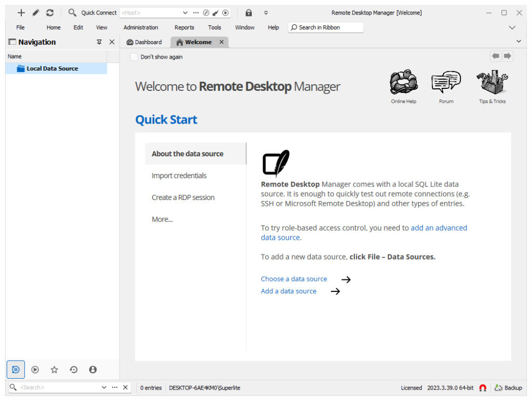Click the Licensed status text
Image resolution: width=532 pixels, height=401 pixels.
(x=411, y=388)
